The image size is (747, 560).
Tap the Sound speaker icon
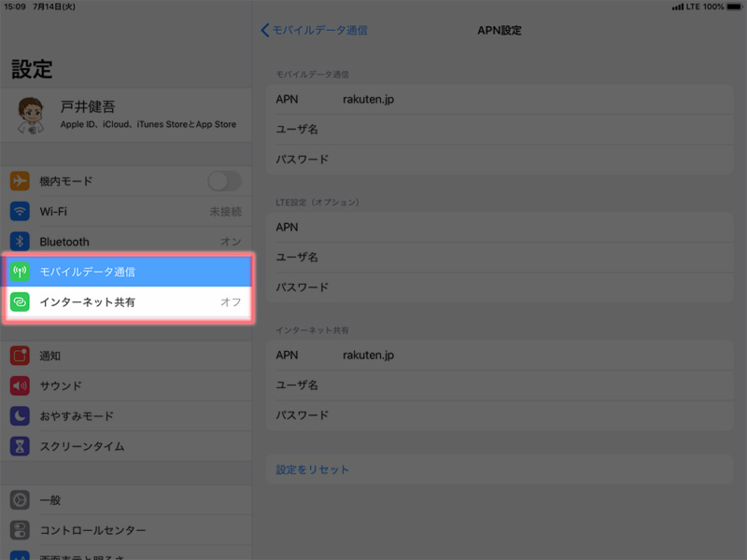[x=20, y=385]
